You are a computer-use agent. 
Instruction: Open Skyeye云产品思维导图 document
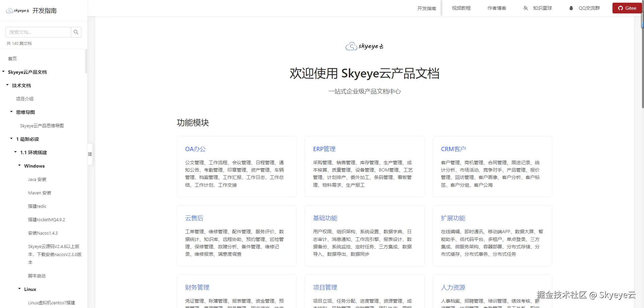[x=42, y=126]
